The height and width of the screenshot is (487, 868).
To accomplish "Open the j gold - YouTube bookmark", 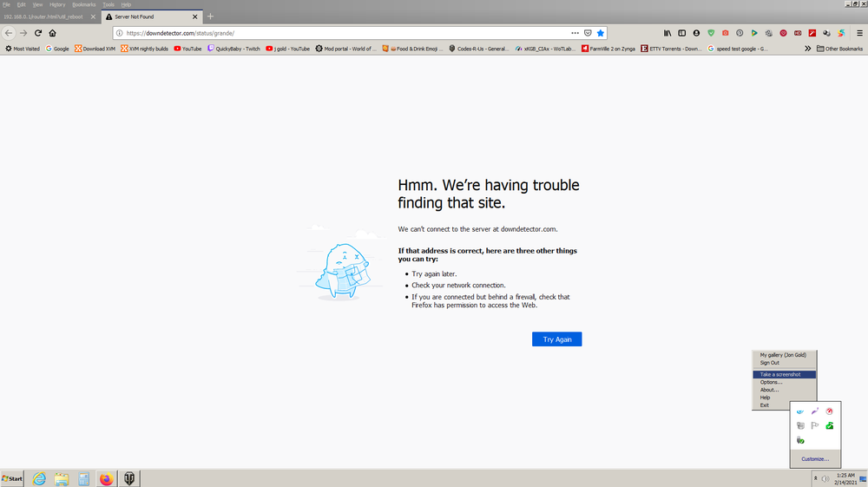I will coord(288,49).
